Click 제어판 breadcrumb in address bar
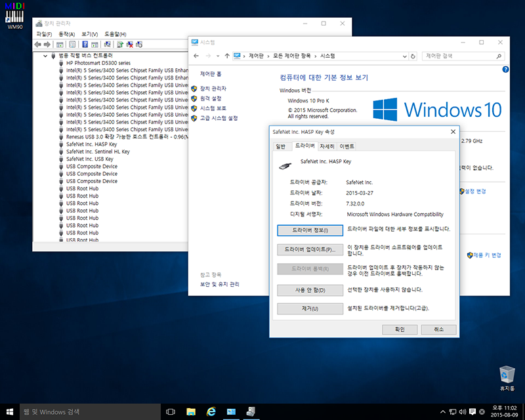Screen dimensions: 525x420 point(256,56)
